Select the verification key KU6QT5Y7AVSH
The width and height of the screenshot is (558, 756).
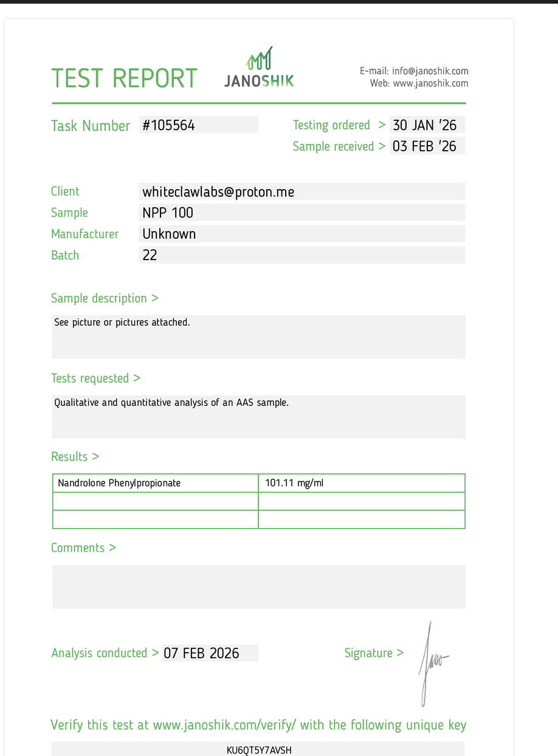259,750
